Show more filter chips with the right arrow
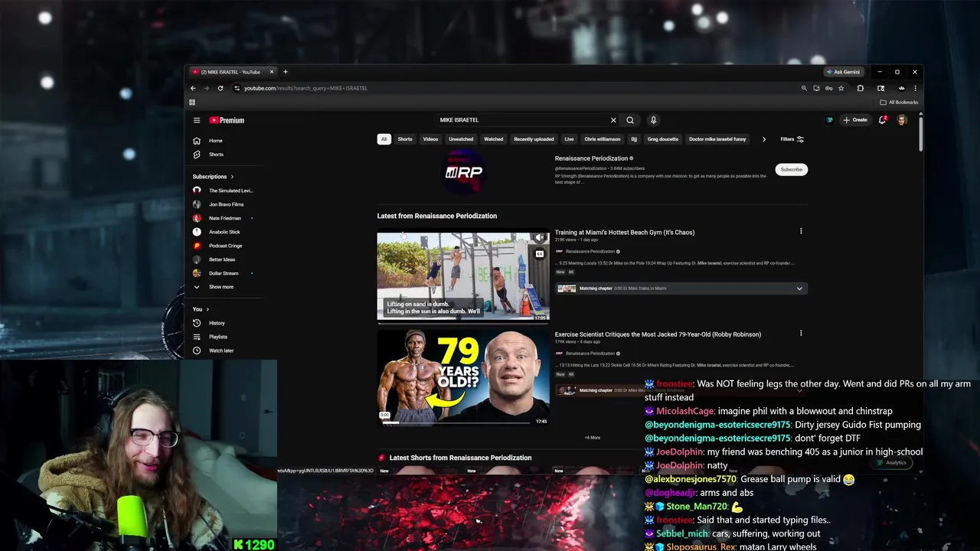The image size is (980, 551). [763, 139]
